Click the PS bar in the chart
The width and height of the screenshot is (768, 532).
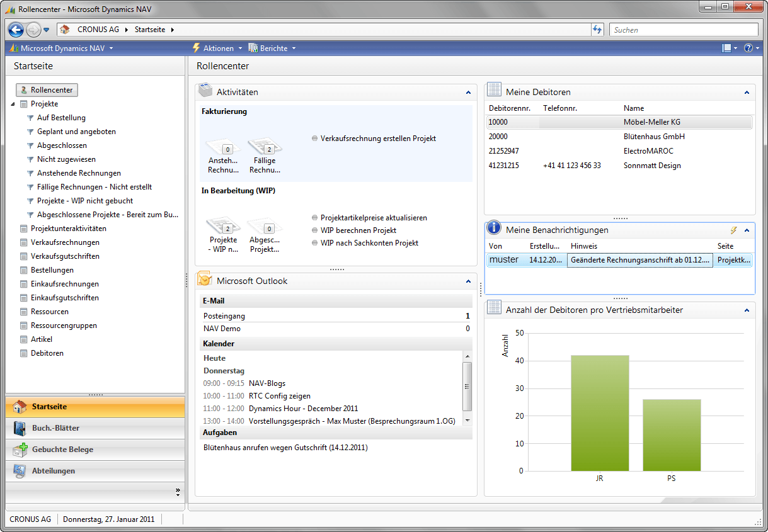[x=672, y=435]
